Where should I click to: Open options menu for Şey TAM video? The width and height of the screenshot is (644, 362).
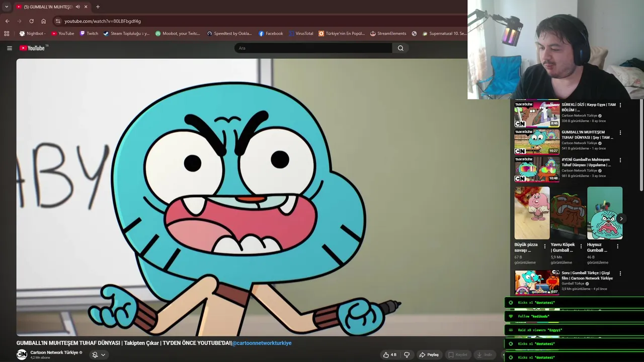[x=620, y=133]
